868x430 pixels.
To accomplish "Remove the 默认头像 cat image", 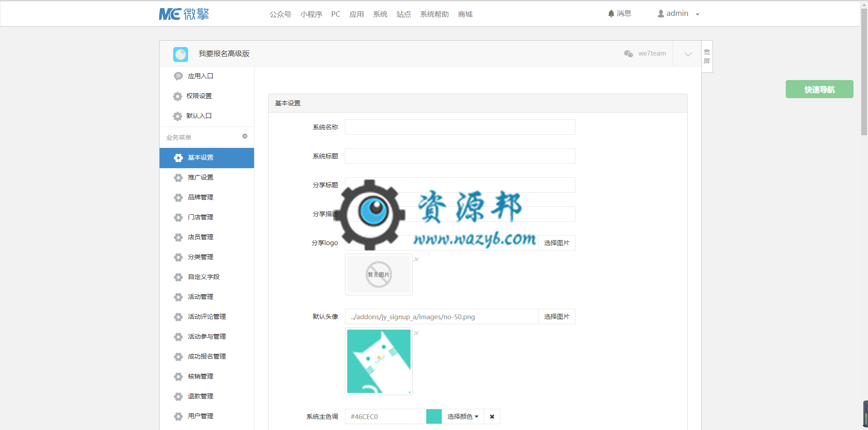I will tap(416, 333).
